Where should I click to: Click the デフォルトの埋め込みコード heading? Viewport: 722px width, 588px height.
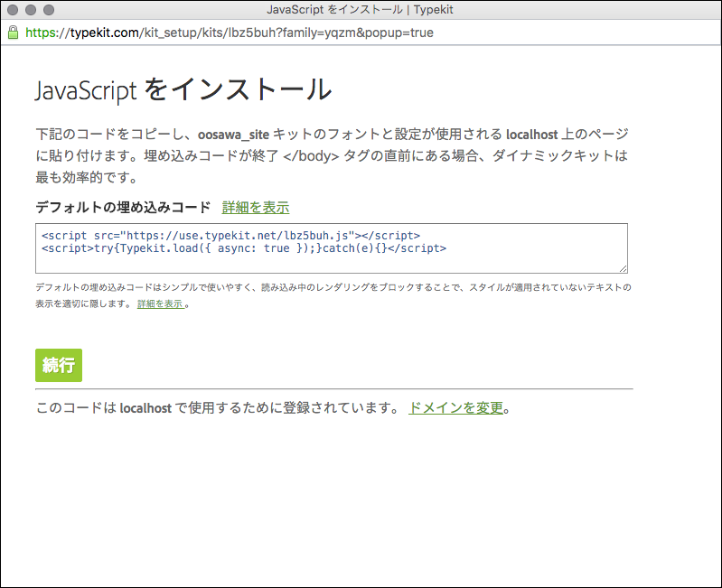(123, 208)
